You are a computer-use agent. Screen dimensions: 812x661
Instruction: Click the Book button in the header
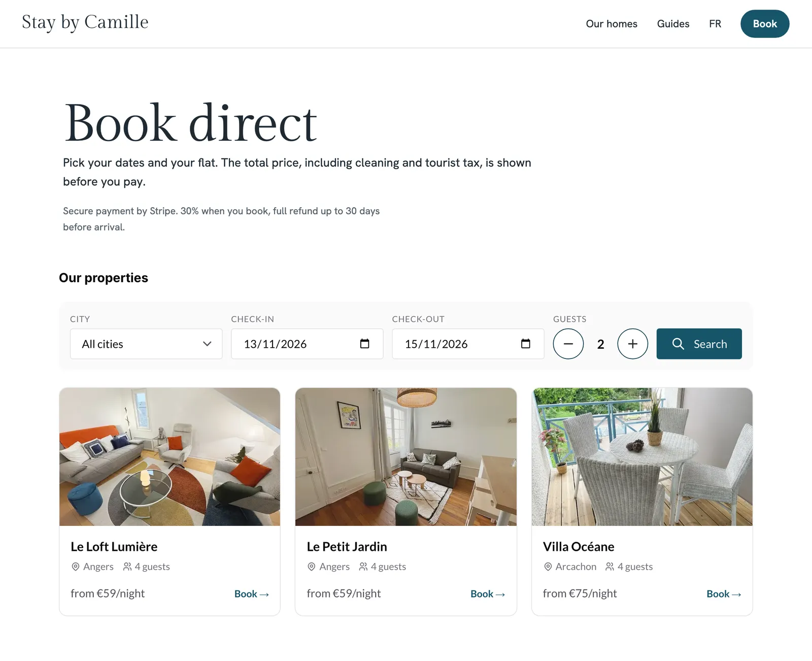(765, 24)
